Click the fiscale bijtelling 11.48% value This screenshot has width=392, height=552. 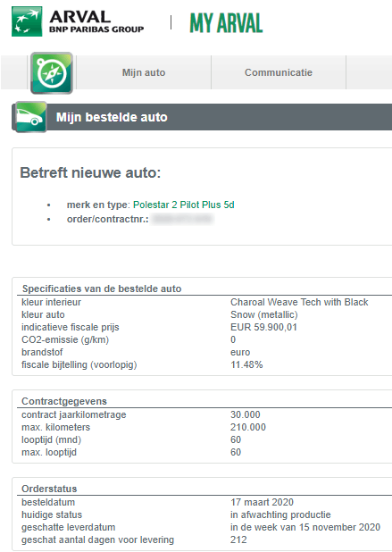click(246, 364)
